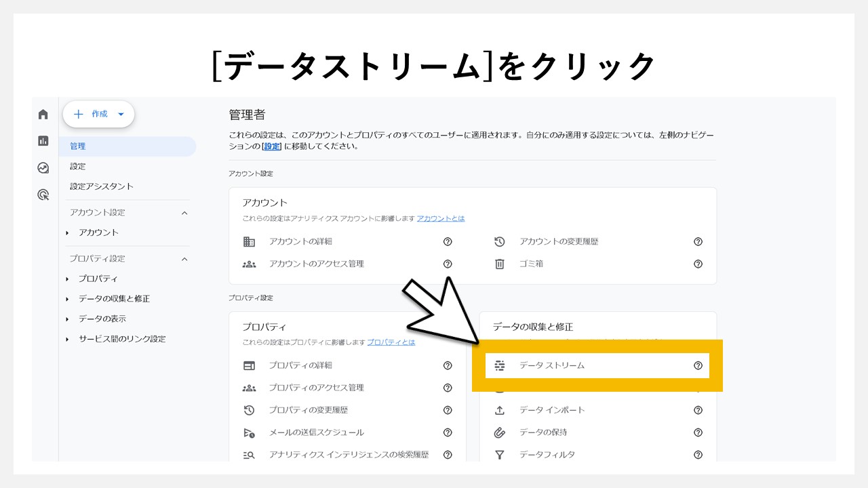This screenshot has height=488, width=868.
Task: Click the データ ストリーム stream icon
Action: [x=500, y=365]
